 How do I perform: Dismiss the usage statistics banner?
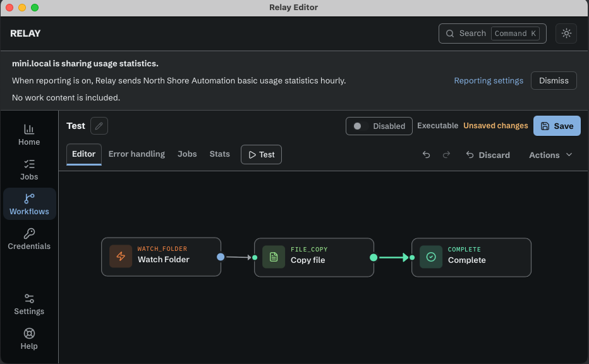click(554, 80)
